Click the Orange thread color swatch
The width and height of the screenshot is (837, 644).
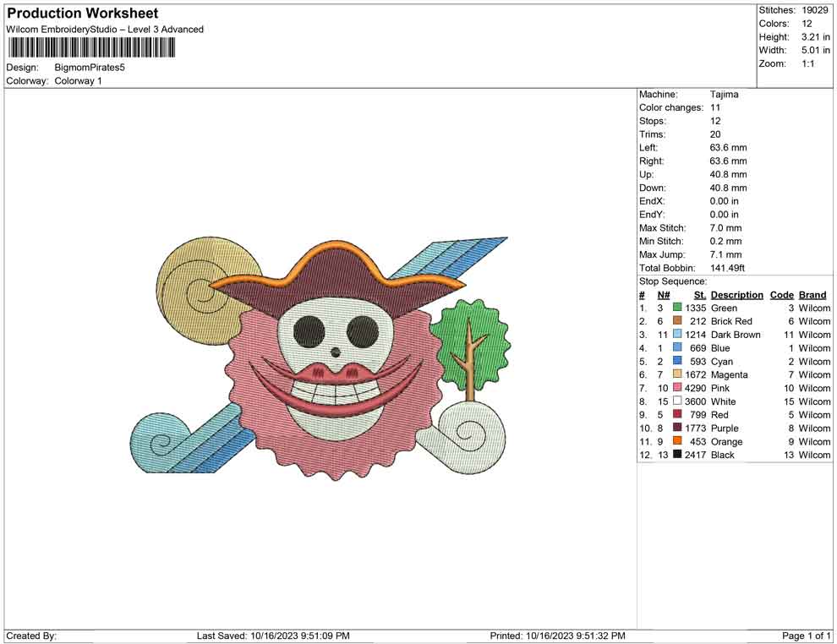tap(677, 441)
